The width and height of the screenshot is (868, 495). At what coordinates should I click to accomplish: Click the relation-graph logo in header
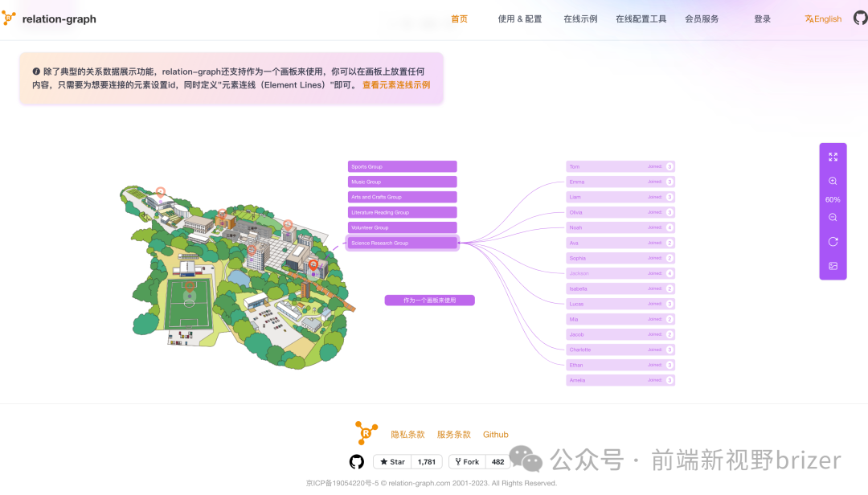click(49, 19)
